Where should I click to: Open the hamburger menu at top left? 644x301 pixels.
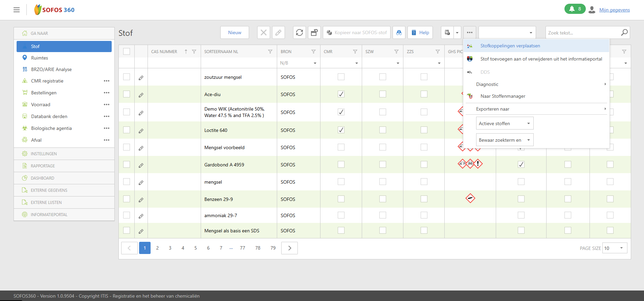tap(17, 10)
